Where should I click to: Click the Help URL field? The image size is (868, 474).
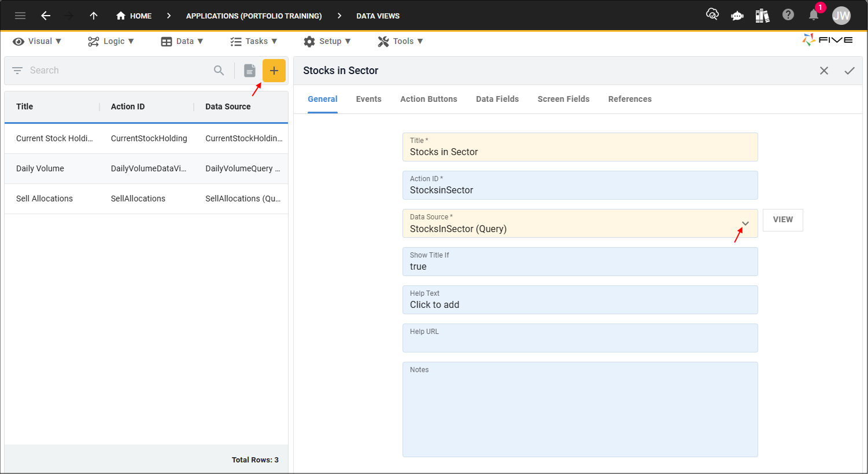580,338
